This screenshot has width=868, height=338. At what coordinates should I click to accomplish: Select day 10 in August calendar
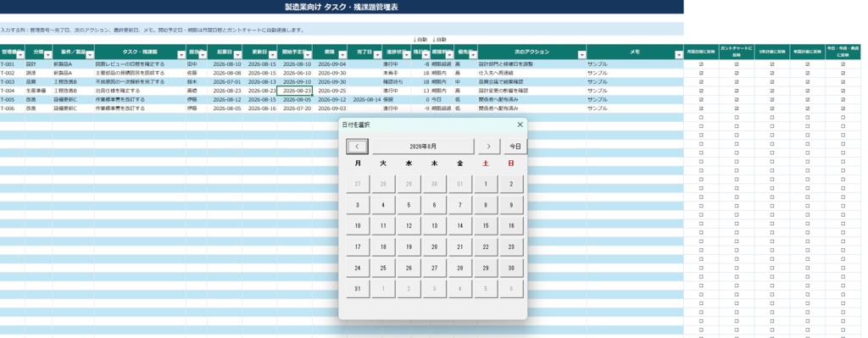(358, 226)
